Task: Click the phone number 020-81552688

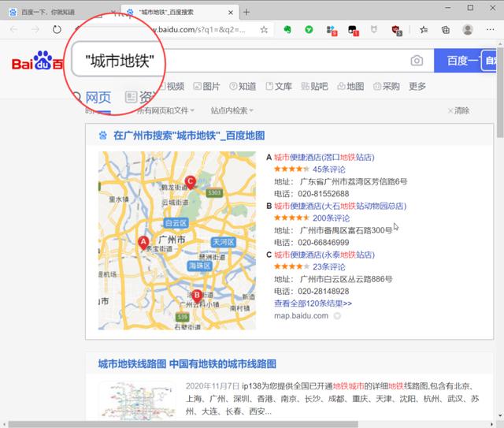Action: click(x=324, y=194)
